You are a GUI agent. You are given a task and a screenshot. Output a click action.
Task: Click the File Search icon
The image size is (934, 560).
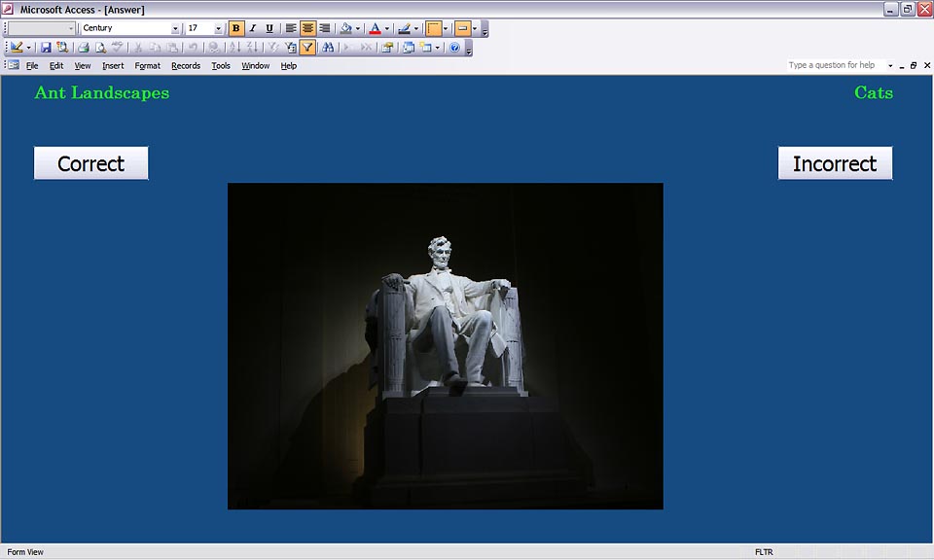coord(62,47)
